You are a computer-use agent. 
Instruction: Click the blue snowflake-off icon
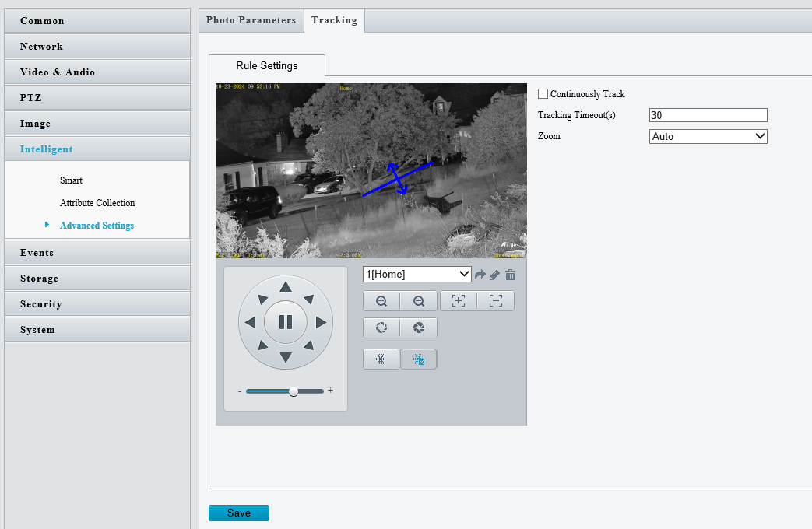click(x=418, y=359)
